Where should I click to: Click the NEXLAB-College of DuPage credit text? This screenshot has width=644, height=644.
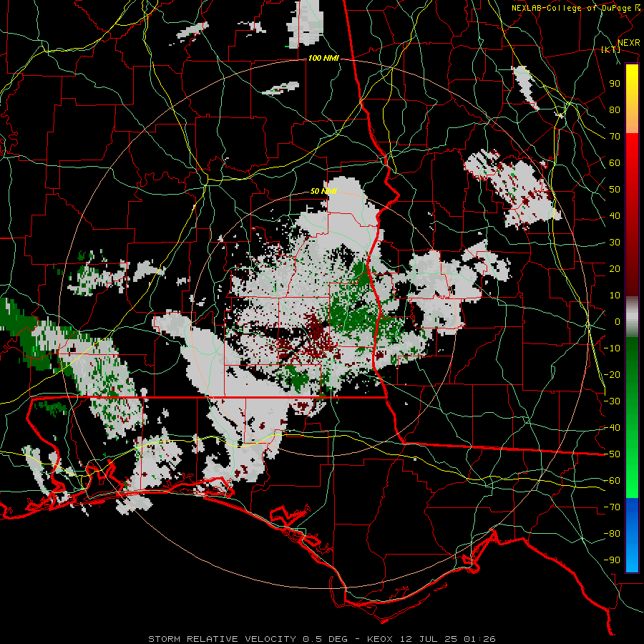point(571,8)
